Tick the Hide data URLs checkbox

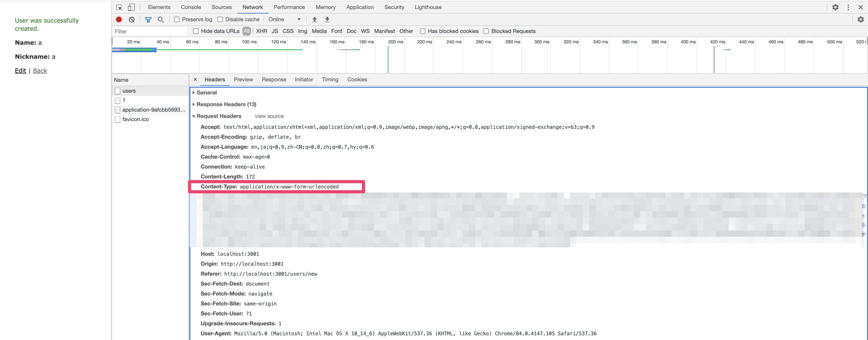click(x=196, y=31)
